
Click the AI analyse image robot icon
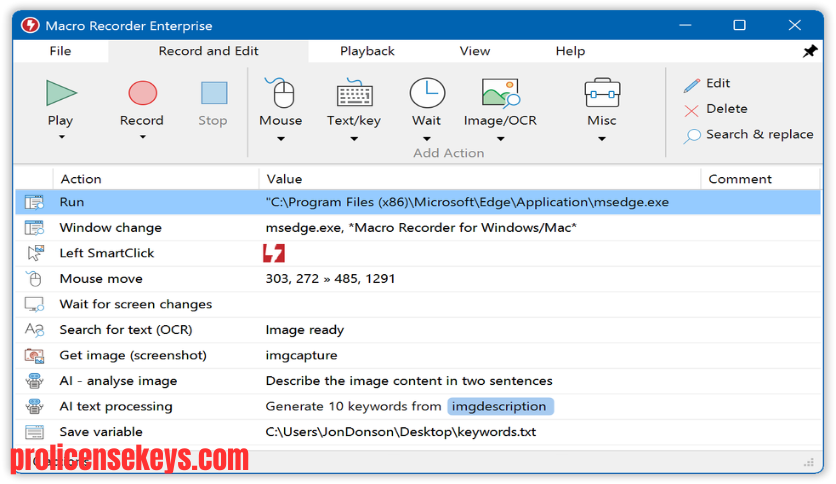tap(34, 381)
